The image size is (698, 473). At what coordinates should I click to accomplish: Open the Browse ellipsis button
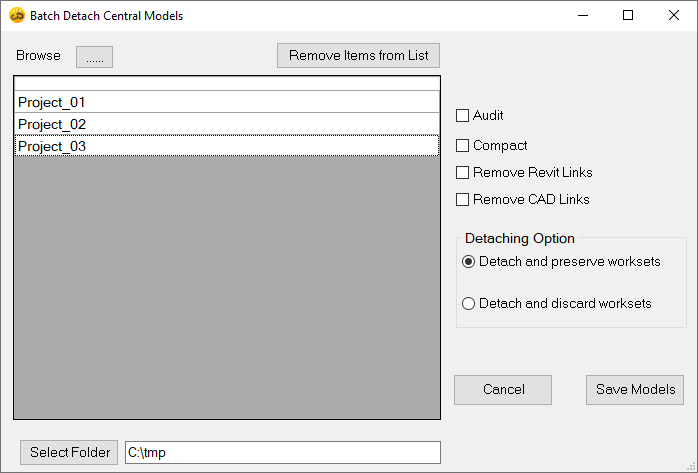(x=94, y=57)
